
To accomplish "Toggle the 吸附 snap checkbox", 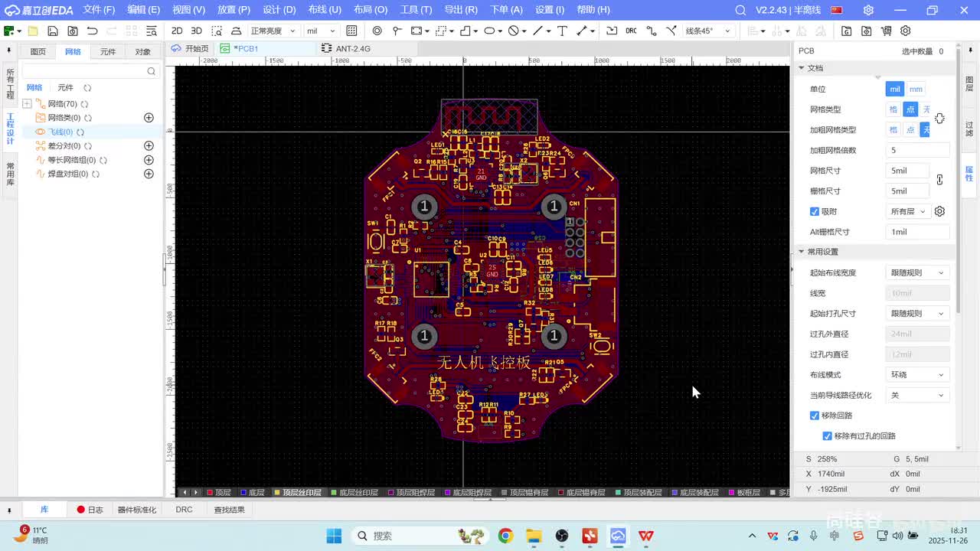I will pyautogui.click(x=815, y=211).
